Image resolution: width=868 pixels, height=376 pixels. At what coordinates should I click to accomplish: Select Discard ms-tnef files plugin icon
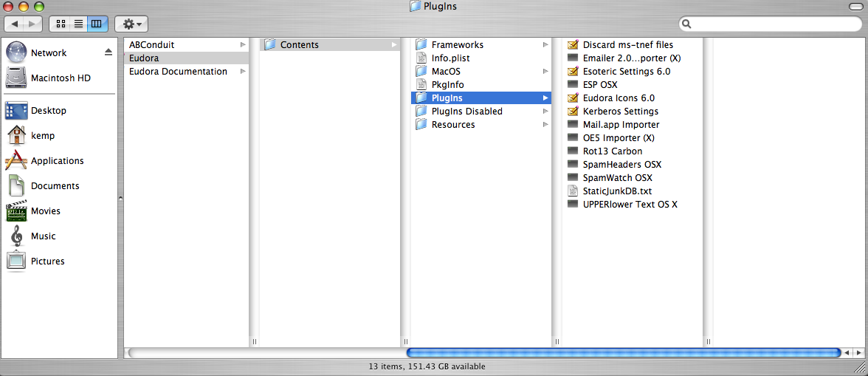[573, 44]
